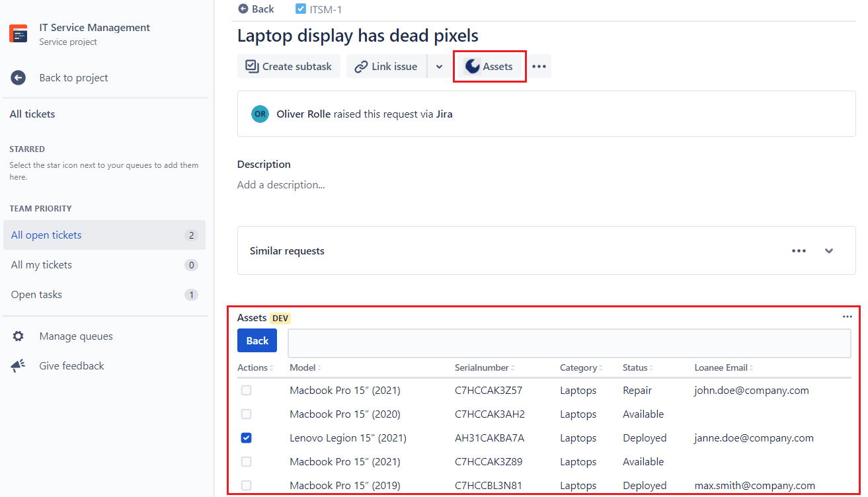Viewport: 868px width, 497px height.
Task: Click the Back link at top
Action: point(262,9)
